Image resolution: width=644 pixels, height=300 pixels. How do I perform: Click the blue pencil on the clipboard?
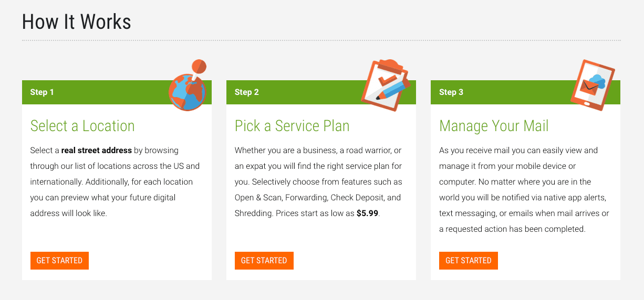[x=393, y=90]
